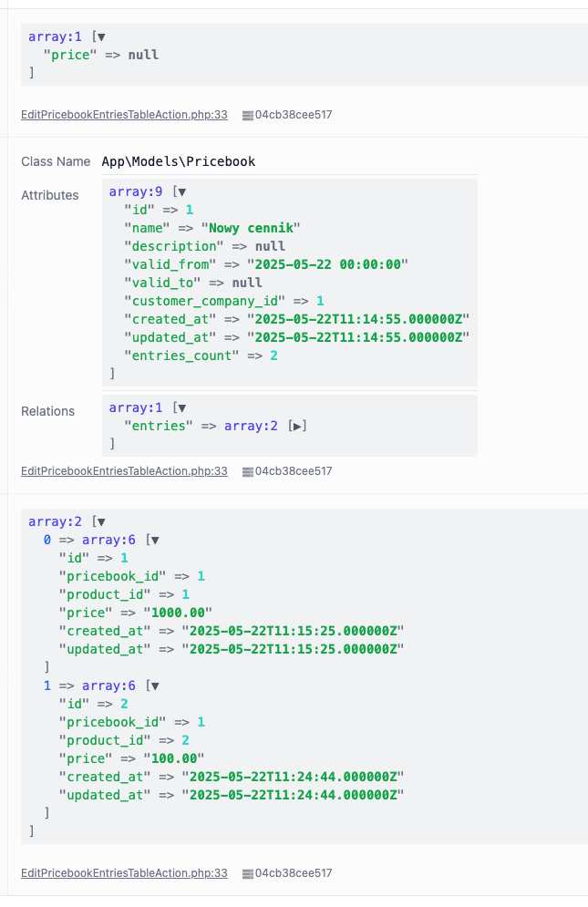Viewport: 588px width, 907px height.
Task: Click the topmost 04cb38cee517 hash text
Action: [294, 116]
